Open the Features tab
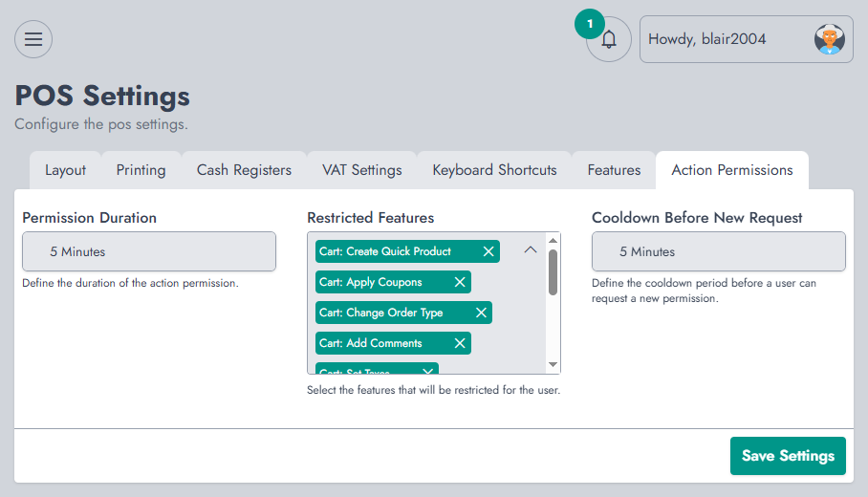 coord(614,170)
